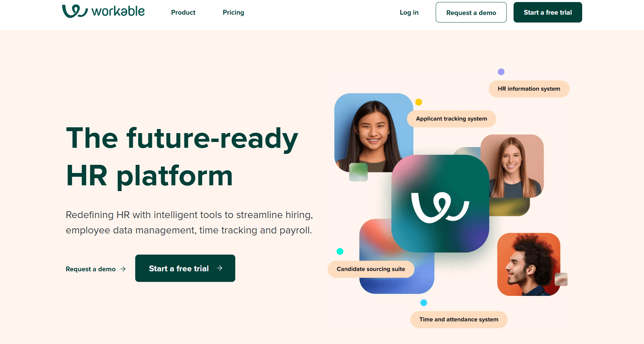644x344 pixels.
Task: Select the Applicant tracking system tag
Action: pyautogui.click(x=451, y=119)
